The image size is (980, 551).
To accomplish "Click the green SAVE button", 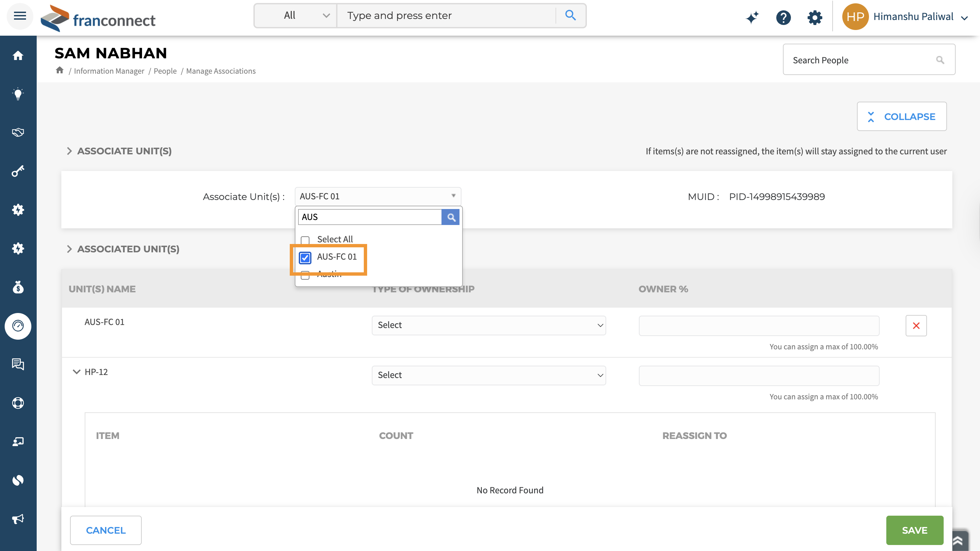I will coord(914,530).
